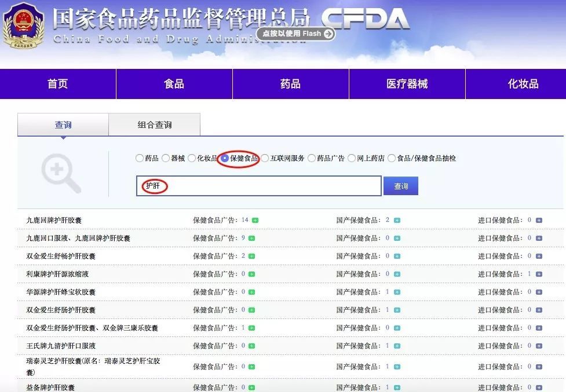Click green plus for 益备牌护肝胶囊 广告
The height and width of the screenshot is (392, 566).
pos(252,388)
